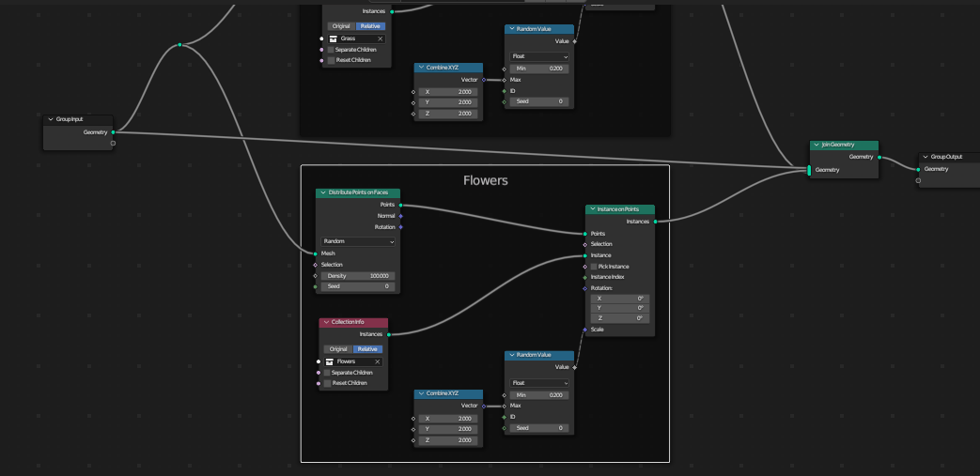
Task: Click the Geometry input socket on Join Geometry
Action: click(x=809, y=170)
